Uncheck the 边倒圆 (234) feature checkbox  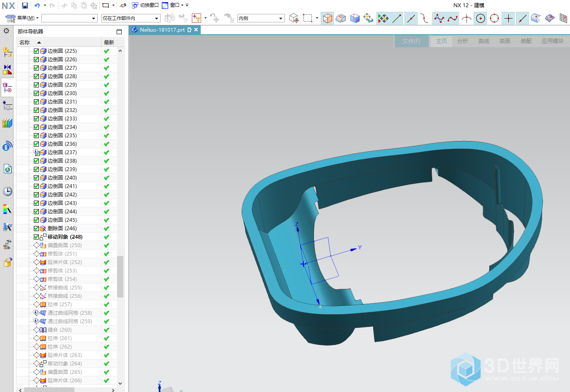click(36, 127)
